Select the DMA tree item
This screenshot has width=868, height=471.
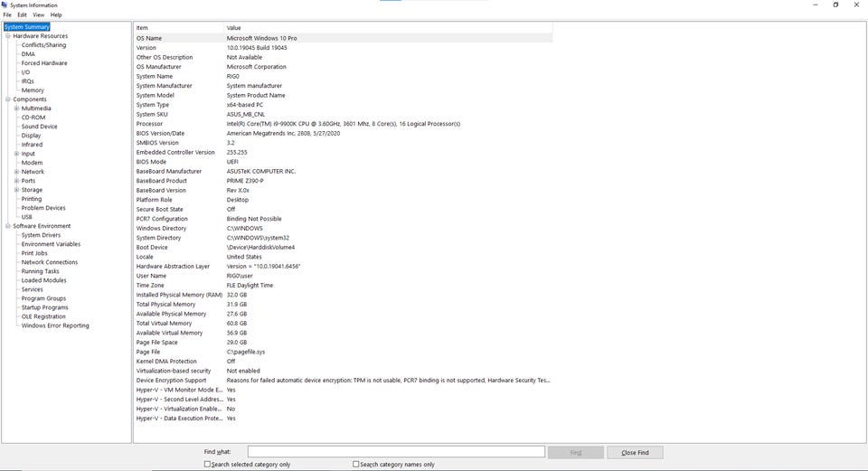point(28,54)
